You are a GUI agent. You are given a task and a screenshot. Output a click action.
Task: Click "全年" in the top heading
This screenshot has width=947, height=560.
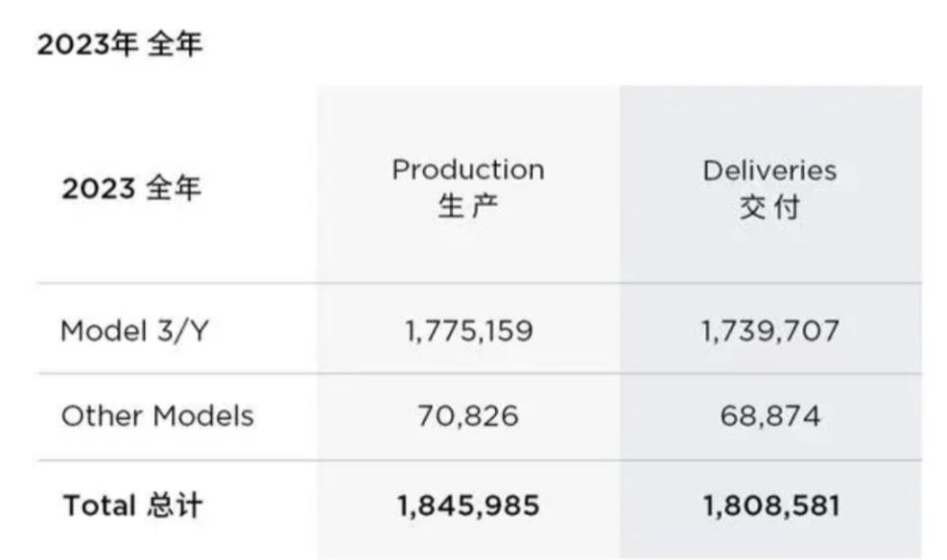click(x=176, y=44)
